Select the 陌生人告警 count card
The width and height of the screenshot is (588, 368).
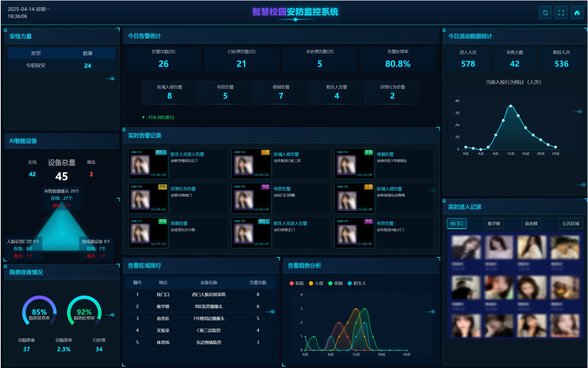336,92
